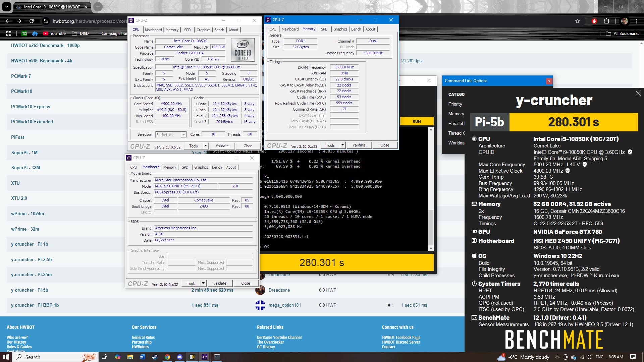Switch to CPU-Z taskbar icon
Screen dimensions: 644x362
(x=205, y=357)
